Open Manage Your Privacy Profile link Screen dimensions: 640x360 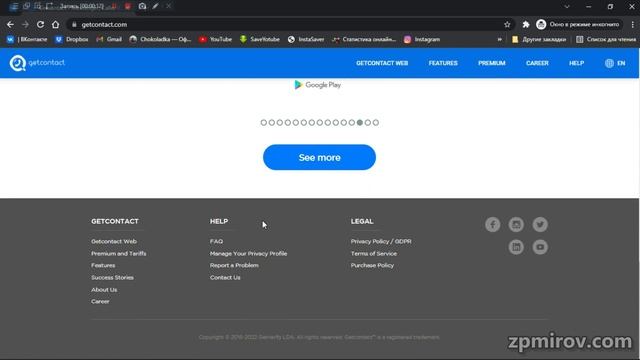point(249,253)
